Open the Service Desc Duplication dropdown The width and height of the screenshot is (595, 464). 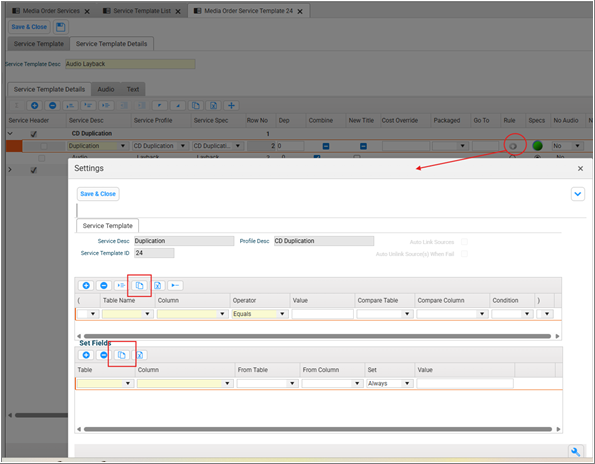click(123, 146)
